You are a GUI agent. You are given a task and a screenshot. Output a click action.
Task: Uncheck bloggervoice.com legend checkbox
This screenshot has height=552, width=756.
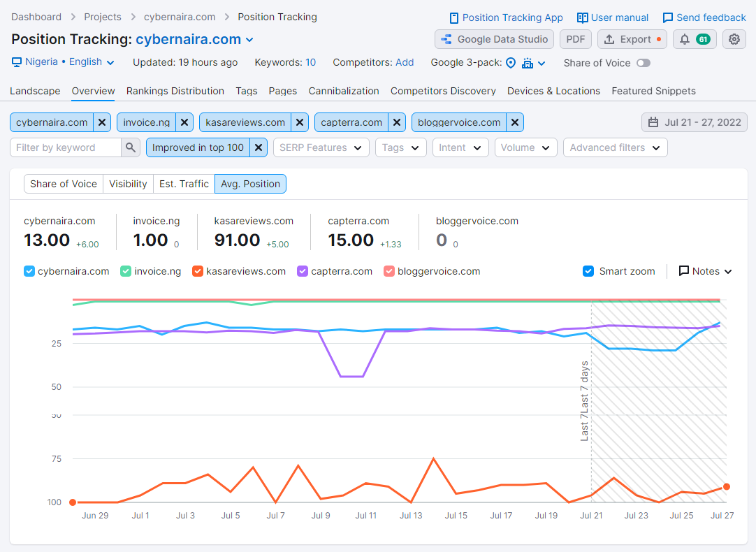[x=389, y=271]
